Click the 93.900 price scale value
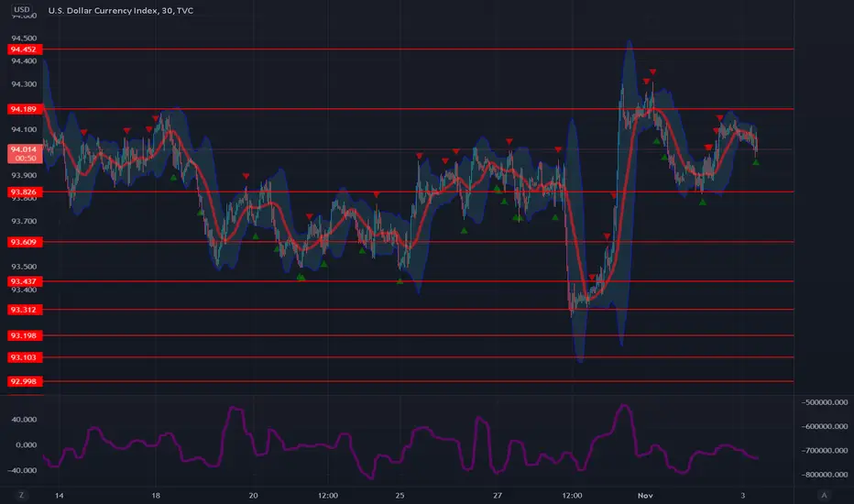 tap(24, 175)
